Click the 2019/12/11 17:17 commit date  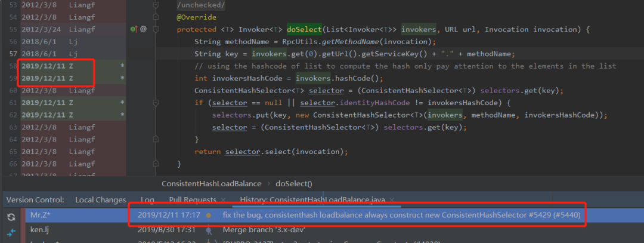click(x=169, y=214)
